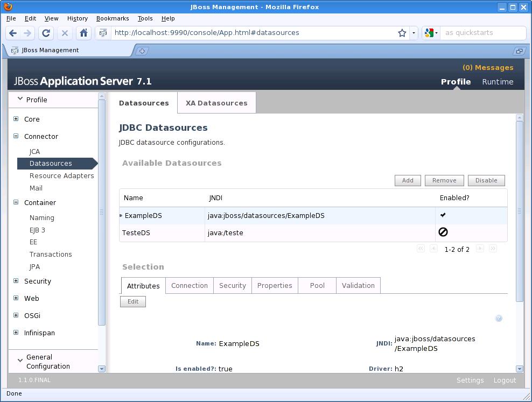The height and width of the screenshot is (402, 532).
Task: Open the Help menu
Action: click(x=168, y=18)
